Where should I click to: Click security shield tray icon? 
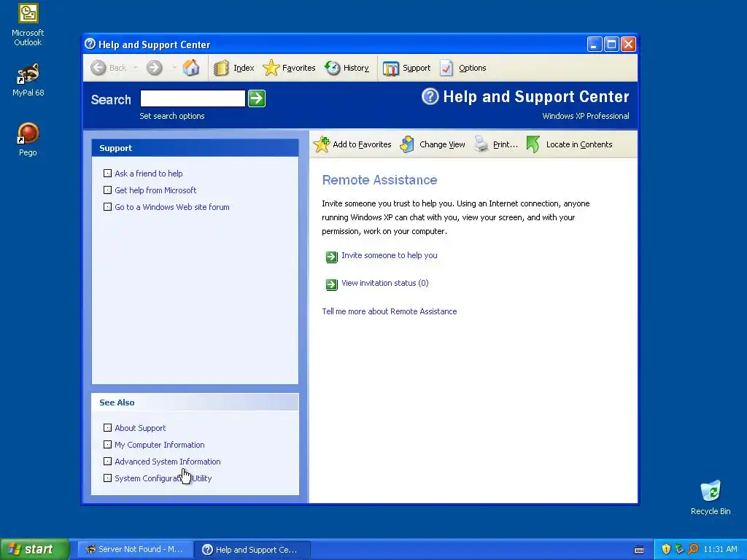666,549
